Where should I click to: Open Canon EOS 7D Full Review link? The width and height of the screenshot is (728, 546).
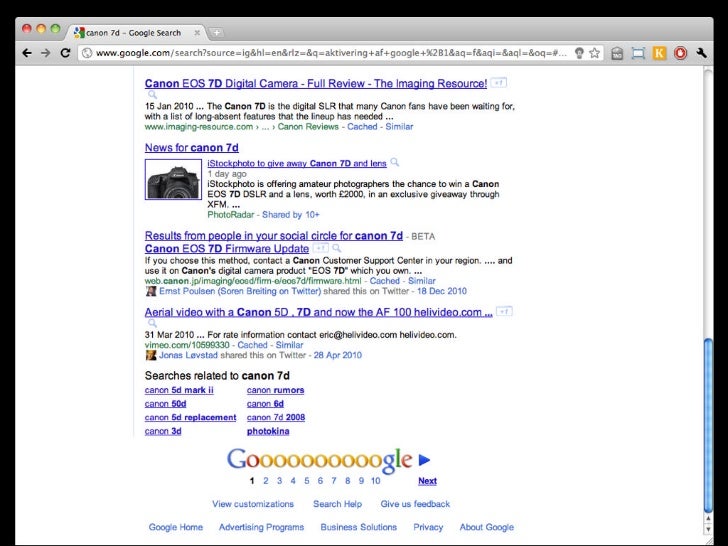[316, 84]
